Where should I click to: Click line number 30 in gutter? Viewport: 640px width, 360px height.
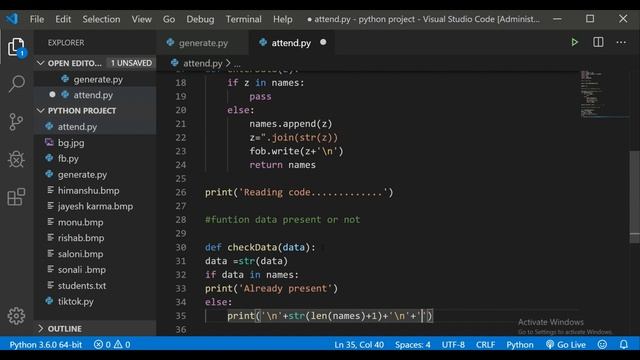tap(181, 247)
